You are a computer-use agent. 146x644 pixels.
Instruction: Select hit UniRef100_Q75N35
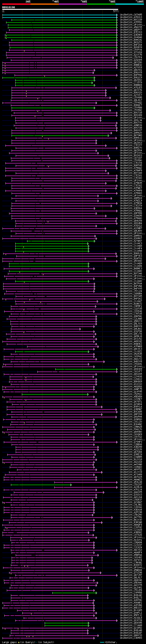click(131, 183)
